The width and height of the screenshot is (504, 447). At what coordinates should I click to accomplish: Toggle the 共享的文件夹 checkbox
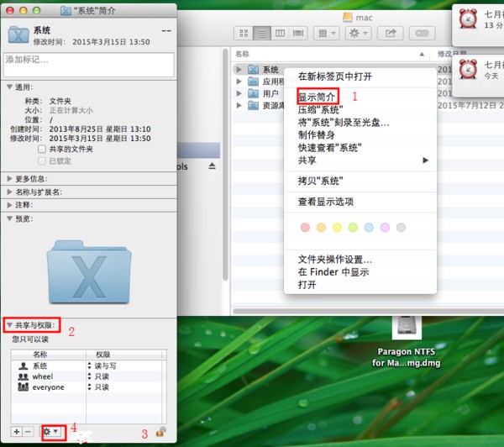click(x=42, y=149)
